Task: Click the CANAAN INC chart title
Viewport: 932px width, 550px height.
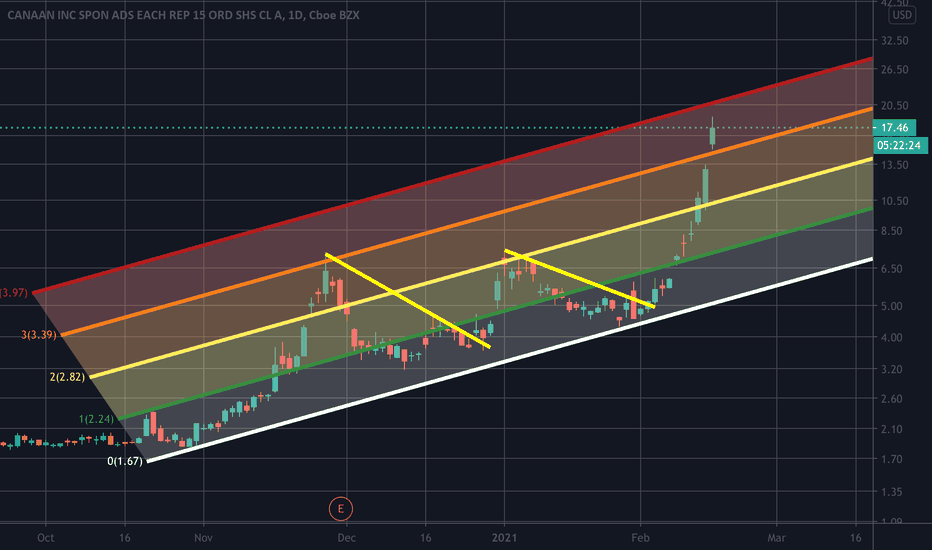Action: pos(183,15)
